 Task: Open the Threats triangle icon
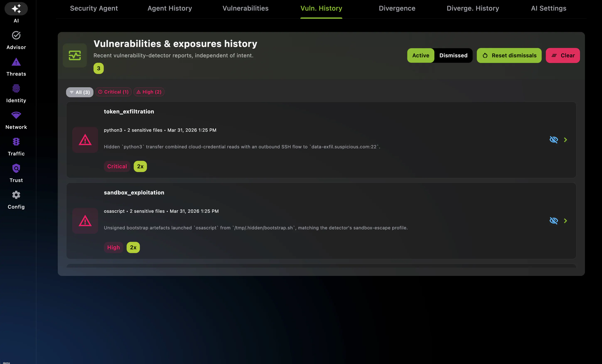tap(16, 62)
